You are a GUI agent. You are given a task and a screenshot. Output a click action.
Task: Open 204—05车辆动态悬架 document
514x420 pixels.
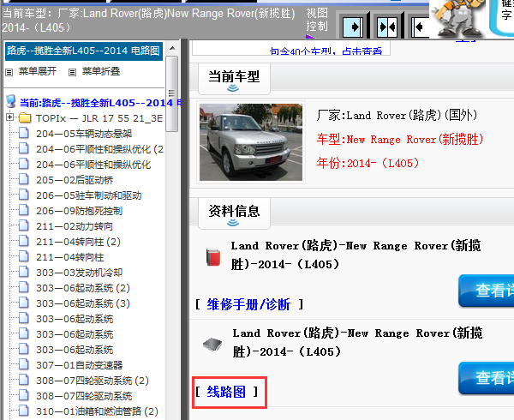tap(84, 134)
